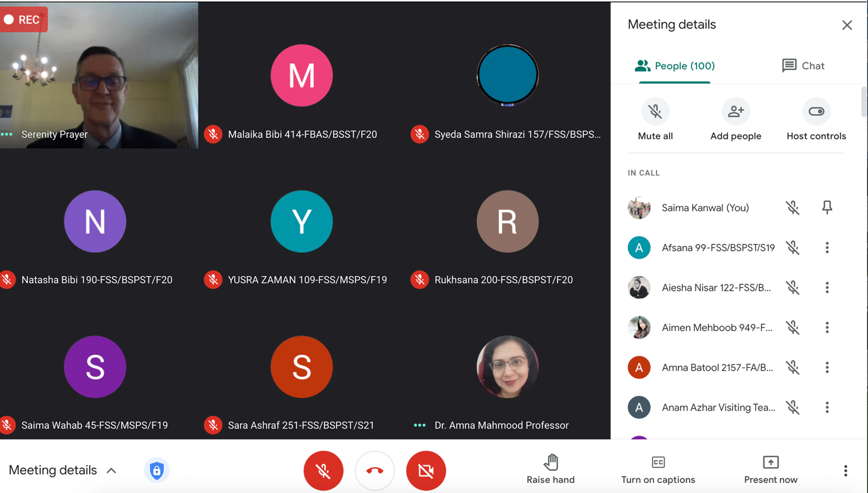The width and height of the screenshot is (868, 493).
Task: Click the Add people icon
Action: point(736,112)
